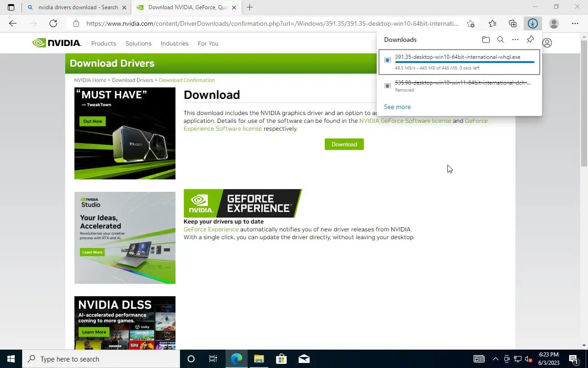The height and width of the screenshot is (368, 588).
Task: Open Edge Settings and more menu
Action: [x=575, y=23]
